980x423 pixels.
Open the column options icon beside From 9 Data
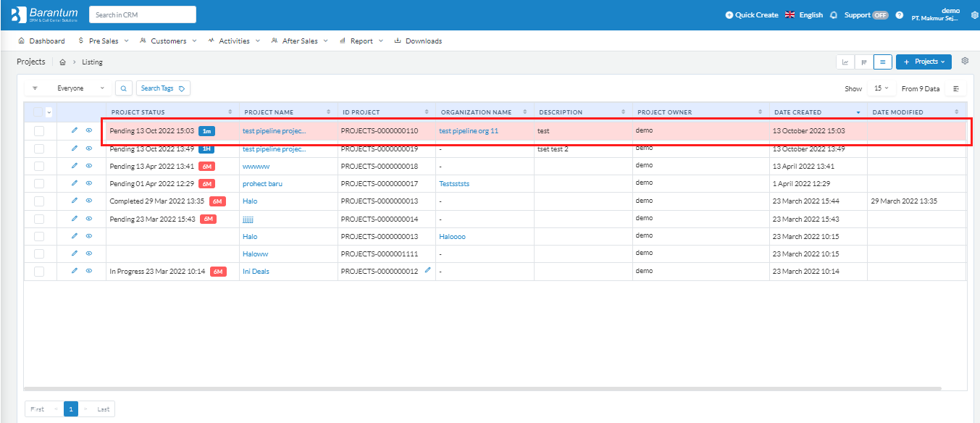click(956, 88)
